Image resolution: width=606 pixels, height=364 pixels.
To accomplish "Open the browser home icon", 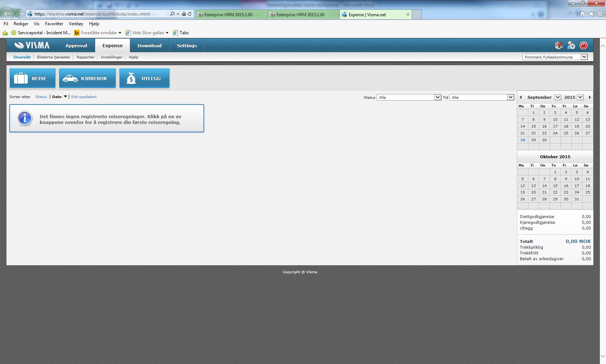I will pyautogui.click(x=582, y=14).
